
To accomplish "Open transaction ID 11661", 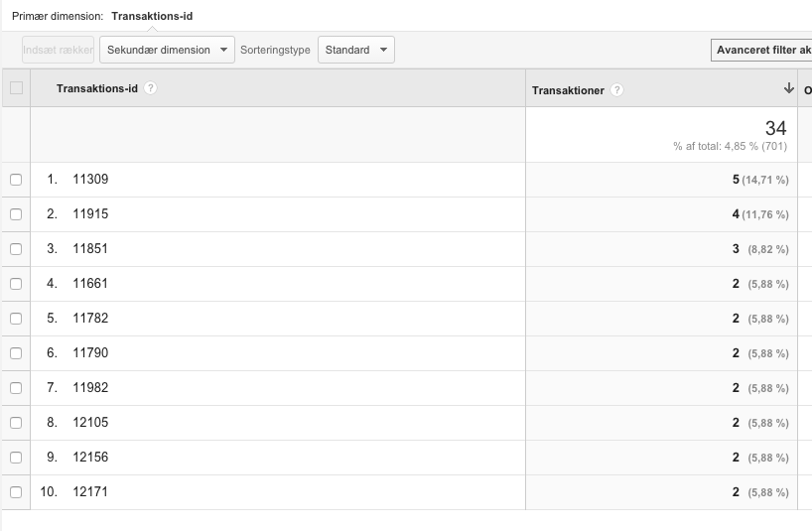I will (x=90, y=284).
